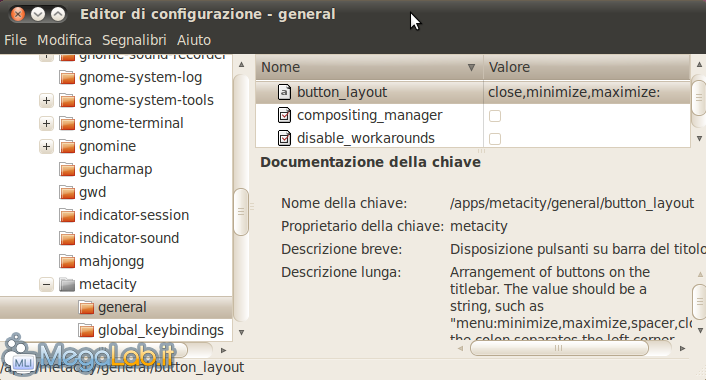Click the long description scroll down arrow
706x380 pixels.
(700, 330)
